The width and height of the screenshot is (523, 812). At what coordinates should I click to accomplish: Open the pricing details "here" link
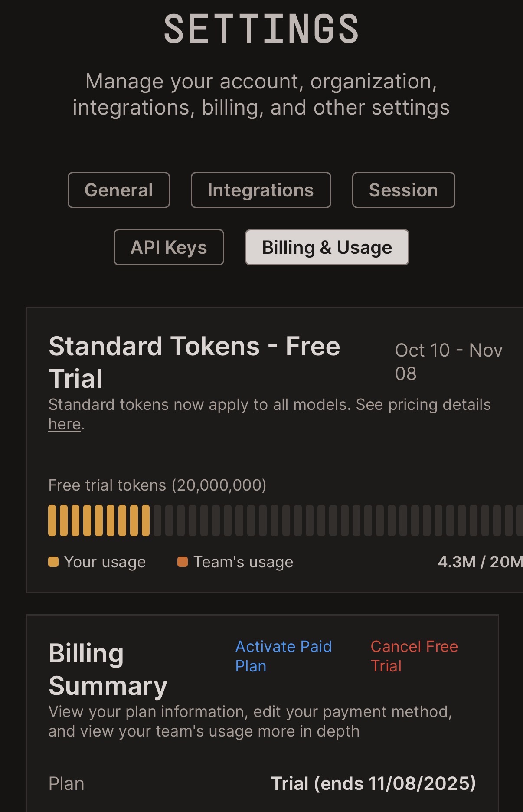[x=65, y=424]
